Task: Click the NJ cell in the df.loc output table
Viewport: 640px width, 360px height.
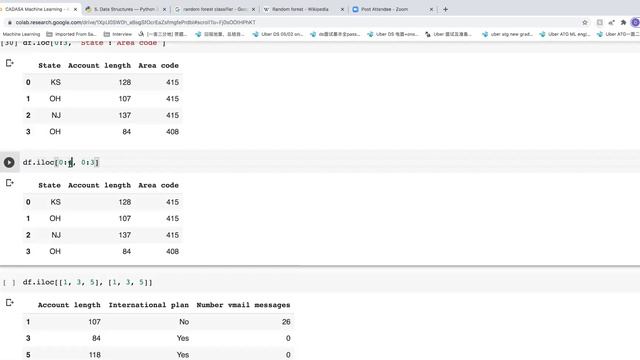Action: 56,116
